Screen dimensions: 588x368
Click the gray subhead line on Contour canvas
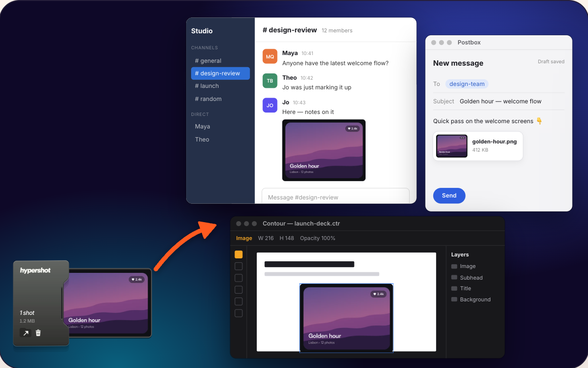(x=322, y=274)
